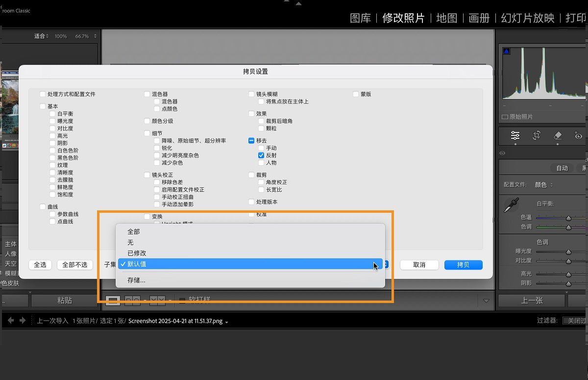
Task: Click the eye preview icon below tool strip
Action: pyautogui.click(x=502, y=153)
